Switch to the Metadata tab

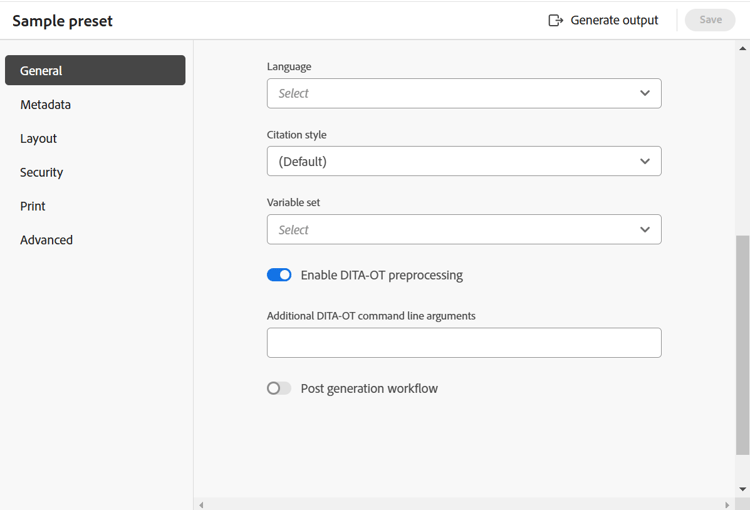click(x=45, y=104)
